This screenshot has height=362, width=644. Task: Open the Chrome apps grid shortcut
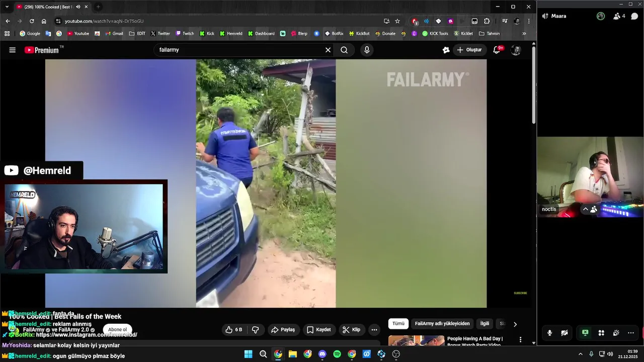click(7, 34)
